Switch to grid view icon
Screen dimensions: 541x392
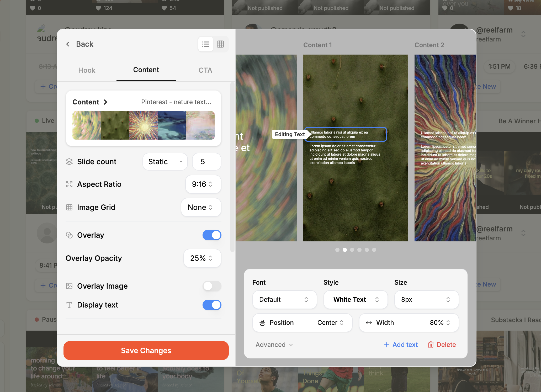(220, 44)
